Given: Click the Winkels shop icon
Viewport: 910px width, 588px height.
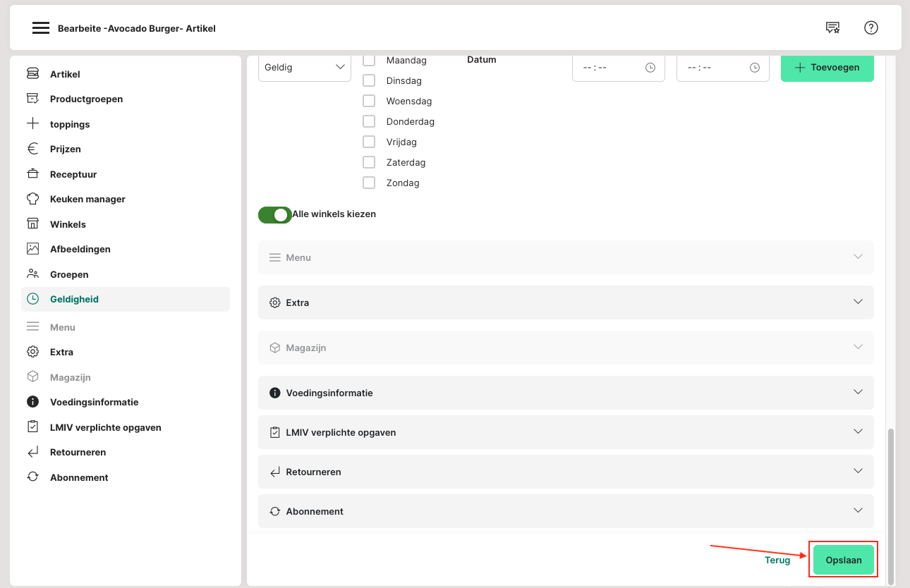Looking at the screenshot, I should tap(32, 224).
